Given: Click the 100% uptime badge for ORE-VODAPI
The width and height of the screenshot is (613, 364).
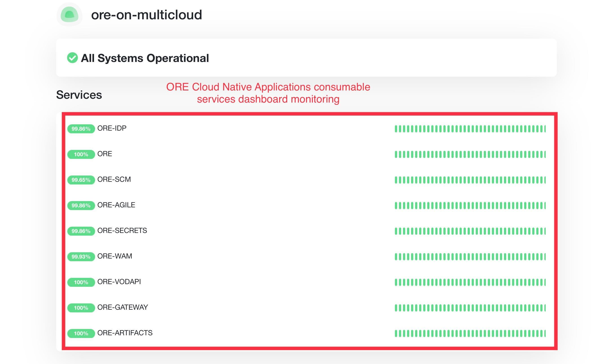Looking at the screenshot, I should coord(81,282).
